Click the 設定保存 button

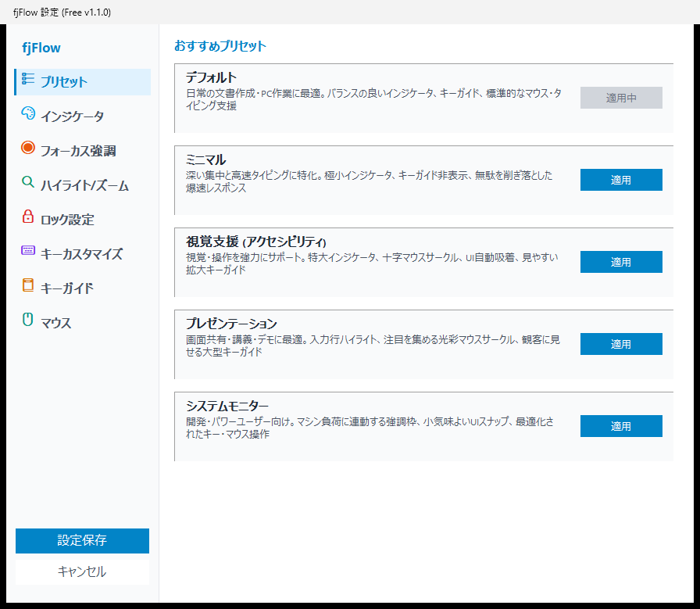pos(82,541)
